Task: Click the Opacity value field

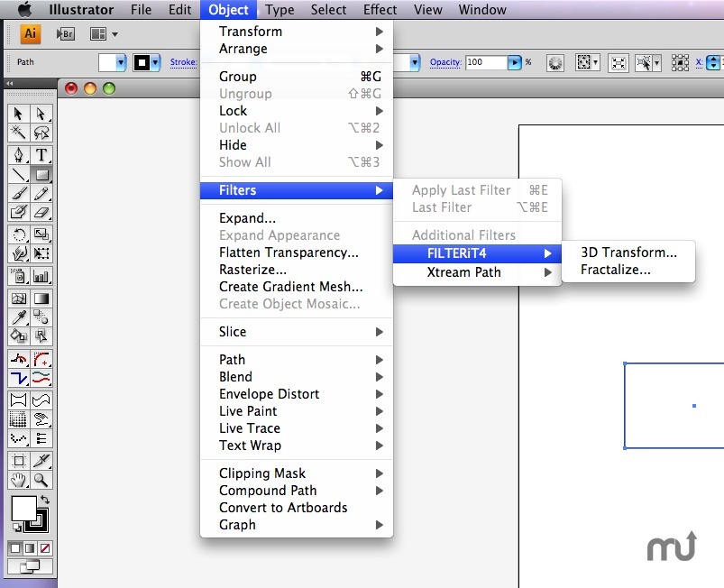Action: point(486,62)
